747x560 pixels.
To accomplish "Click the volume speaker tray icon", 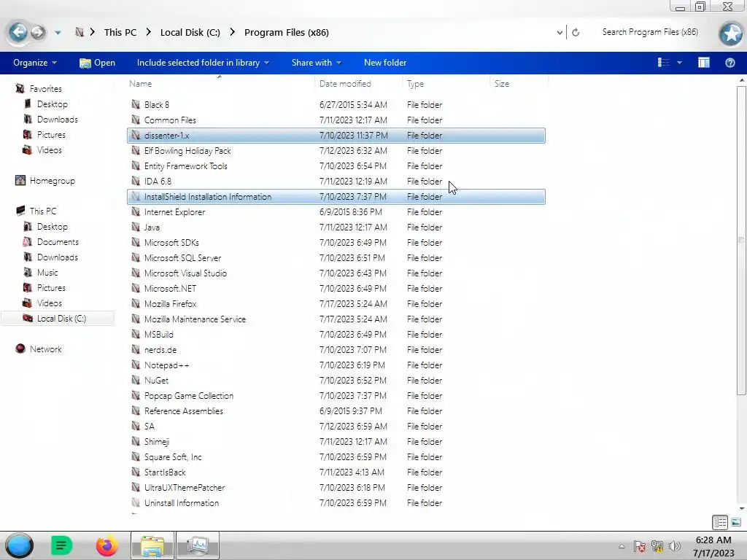I will [x=674, y=546].
